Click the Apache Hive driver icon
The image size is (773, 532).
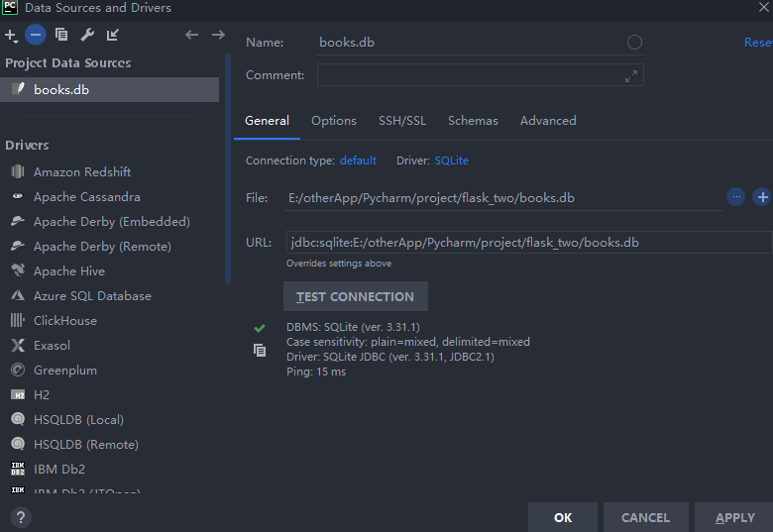(x=18, y=269)
